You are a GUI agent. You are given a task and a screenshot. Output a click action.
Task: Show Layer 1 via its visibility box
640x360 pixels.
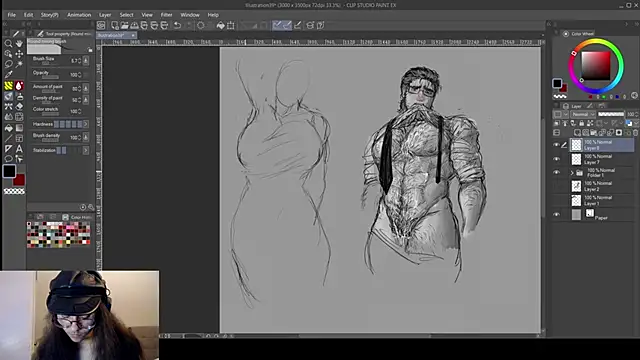coord(556,200)
